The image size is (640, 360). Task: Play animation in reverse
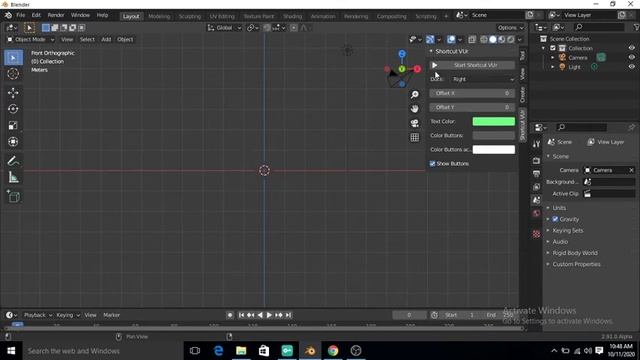(x=260, y=315)
